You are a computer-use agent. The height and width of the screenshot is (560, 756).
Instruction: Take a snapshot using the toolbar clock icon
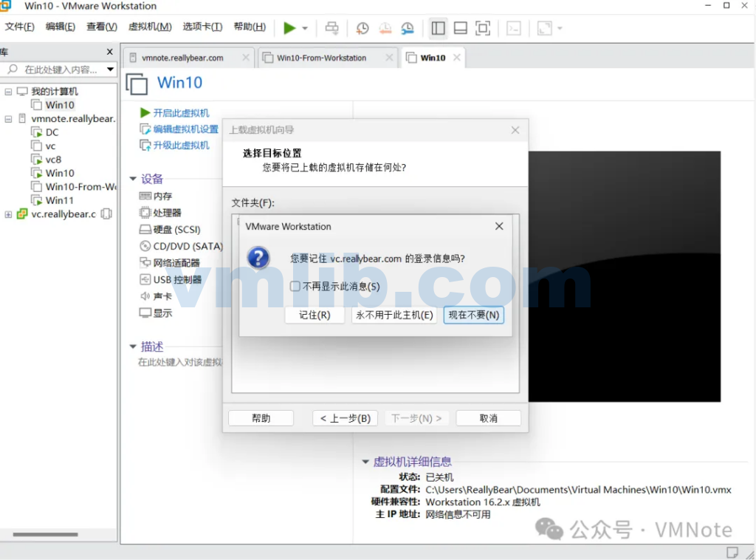362,28
